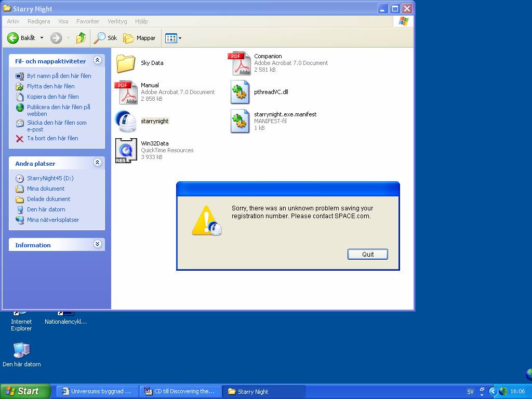Viewport: 532px width, 399px height.
Task: Click the globe icon in the system tray
Action: tap(503, 392)
